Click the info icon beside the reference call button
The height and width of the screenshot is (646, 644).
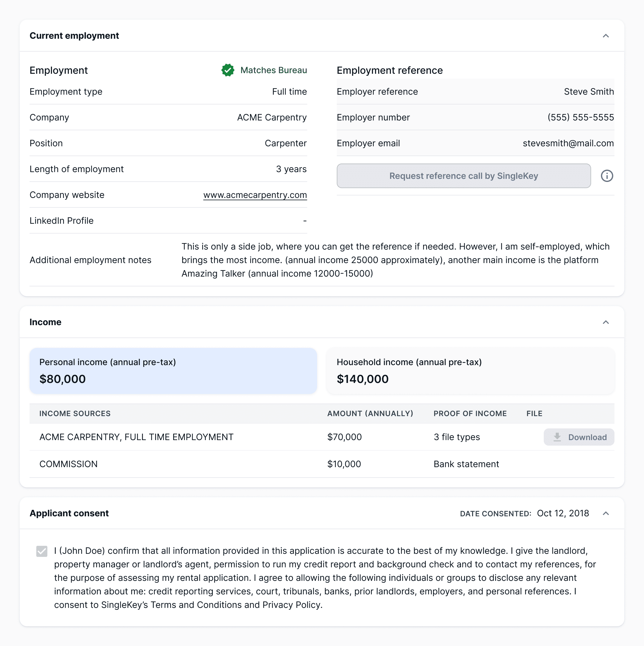tap(607, 175)
